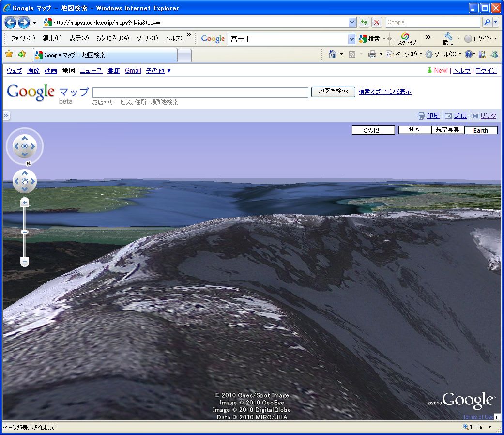The image size is (504, 435).
Task: Select the Earth view mode
Action: pyautogui.click(x=481, y=130)
